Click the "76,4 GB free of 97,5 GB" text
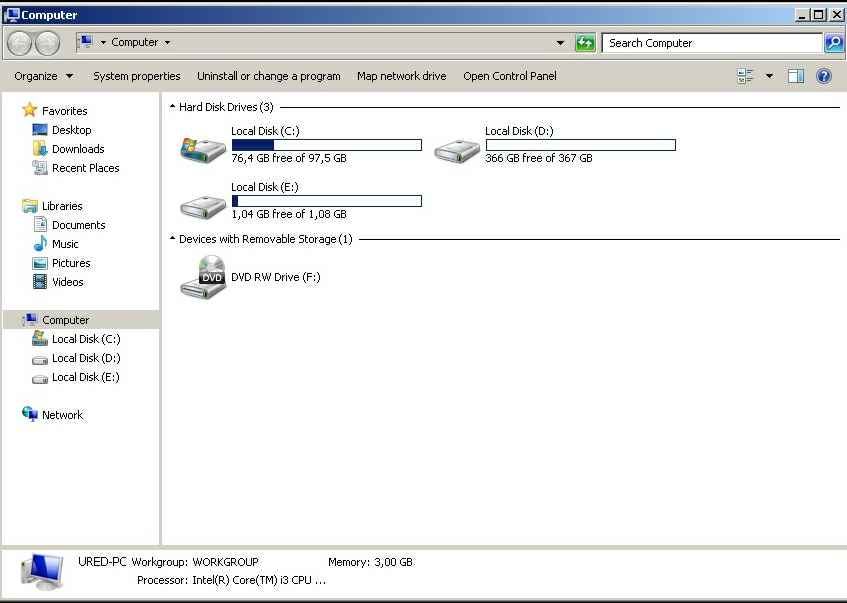 (289, 158)
